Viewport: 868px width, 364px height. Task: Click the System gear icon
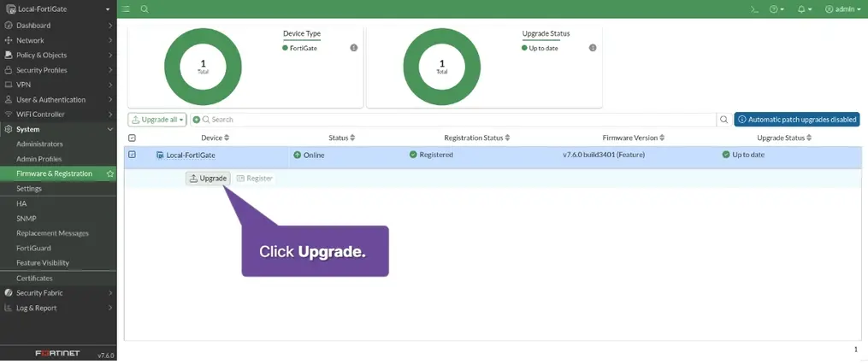pyautogui.click(x=9, y=129)
